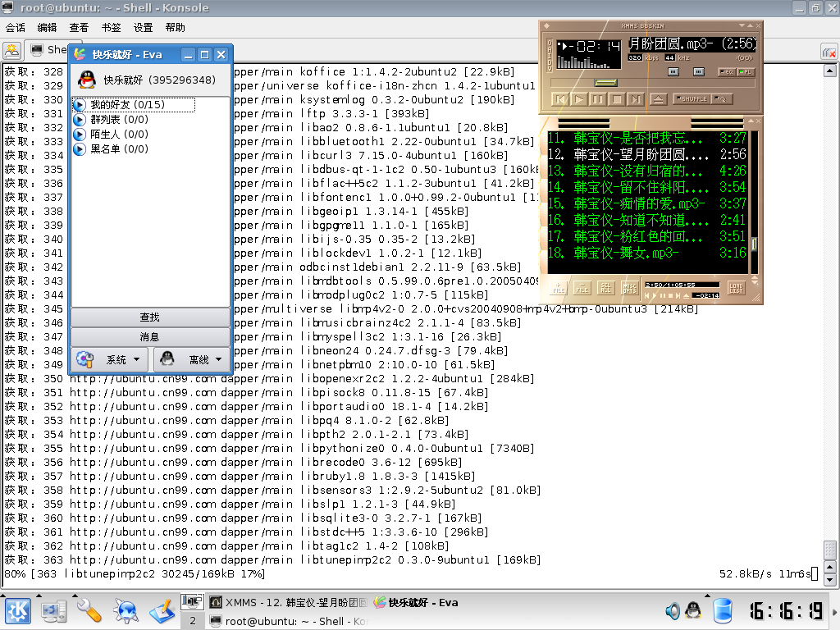Click the Eva penguin tray icon

coord(693,610)
